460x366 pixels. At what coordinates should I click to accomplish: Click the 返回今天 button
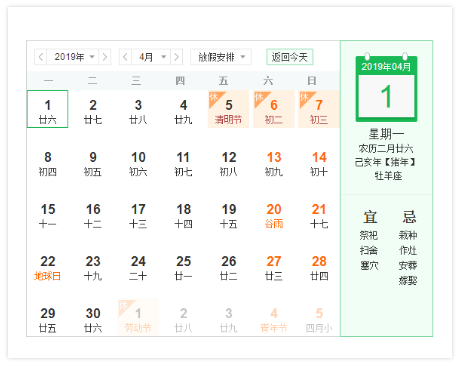pyautogui.click(x=290, y=57)
